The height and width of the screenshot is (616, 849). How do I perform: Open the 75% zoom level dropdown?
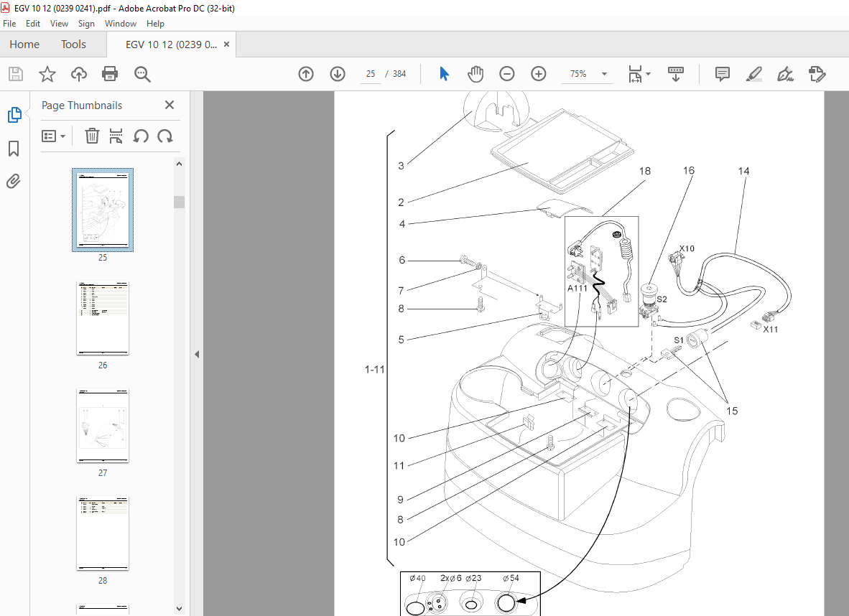pos(604,74)
